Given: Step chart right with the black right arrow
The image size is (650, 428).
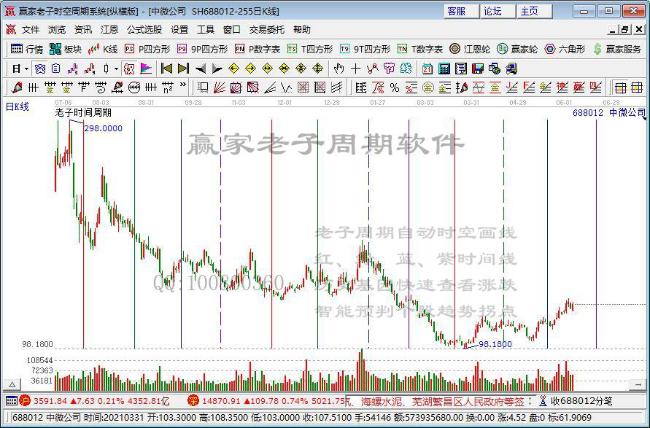Looking at the screenshot, I should point(217,68).
